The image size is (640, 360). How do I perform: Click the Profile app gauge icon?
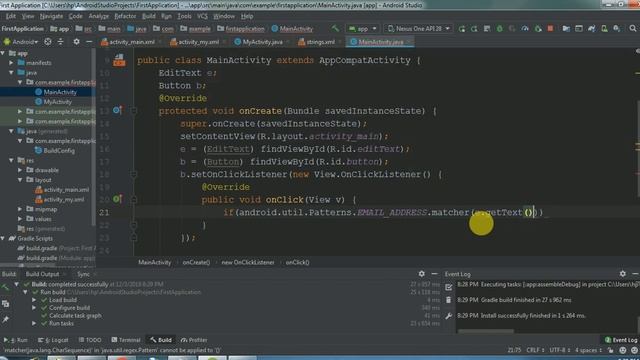[x=525, y=29]
